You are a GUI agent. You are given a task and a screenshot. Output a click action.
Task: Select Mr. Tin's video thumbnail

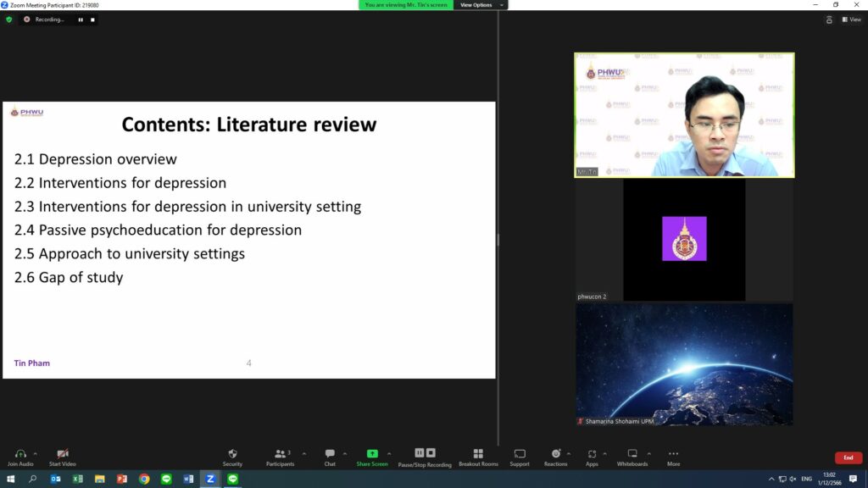click(684, 115)
